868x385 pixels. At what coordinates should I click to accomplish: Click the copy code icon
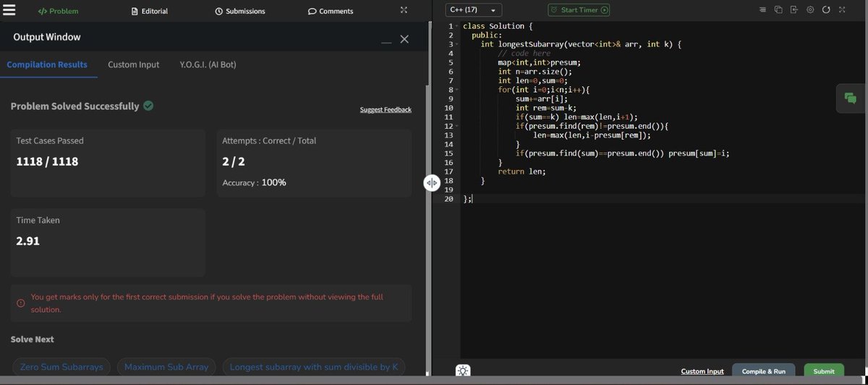778,10
